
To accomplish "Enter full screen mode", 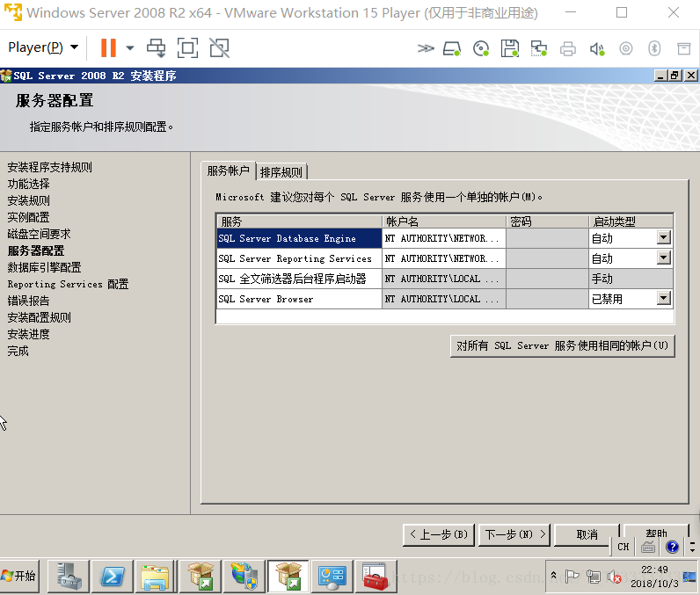I will tap(187, 47).
